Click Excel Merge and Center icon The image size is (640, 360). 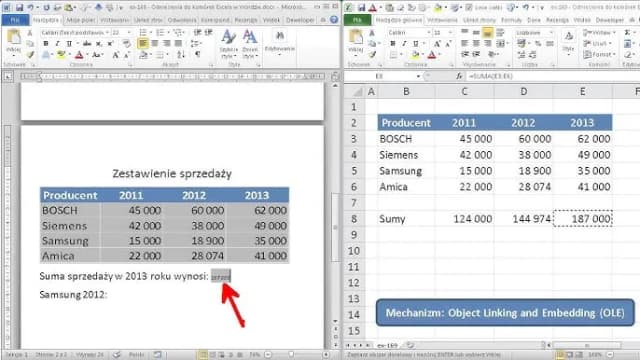(x=501, y=43)
